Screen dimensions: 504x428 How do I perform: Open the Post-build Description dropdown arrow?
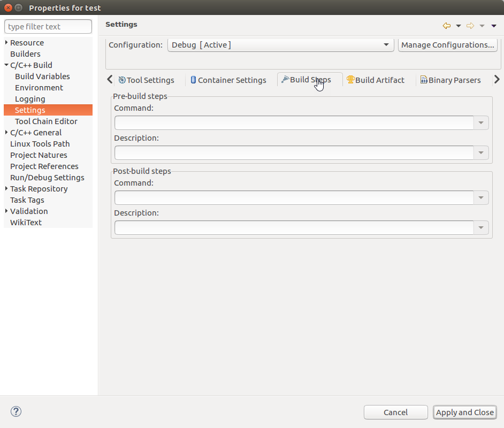[481, 227]
